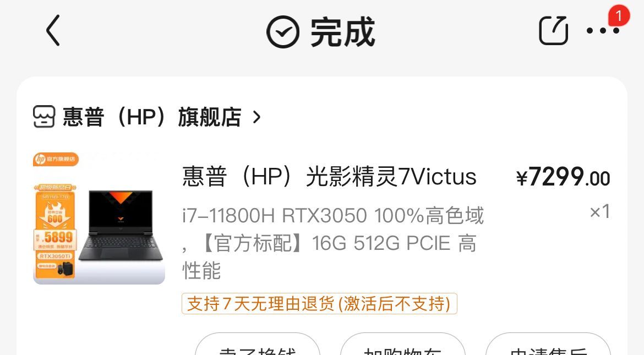Tap the 卖了换钱 button
This screenshot has height=355, width=644.
[258, 345]
